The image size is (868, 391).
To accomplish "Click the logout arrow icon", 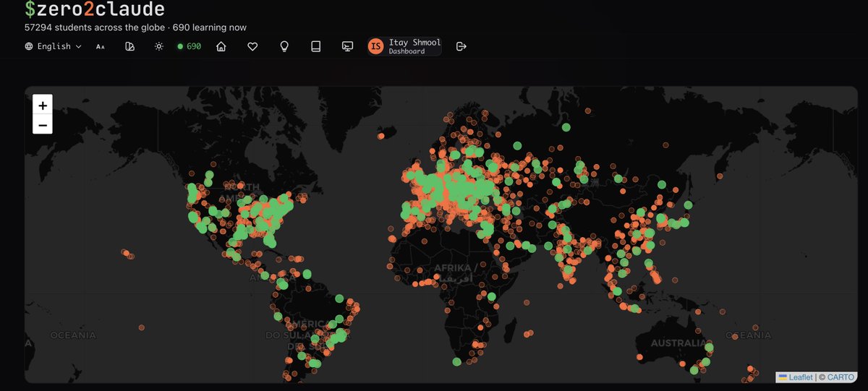I will click(461, 46).
